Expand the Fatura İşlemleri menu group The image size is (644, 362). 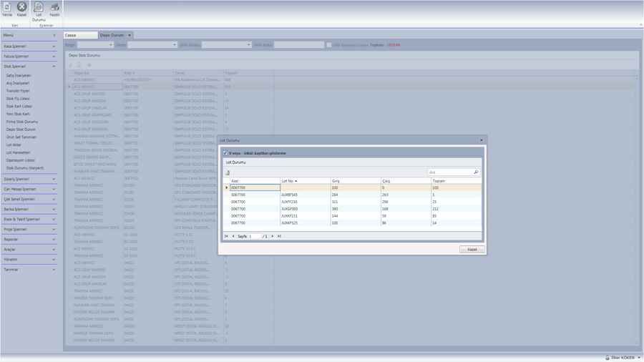tap(29, 57)
